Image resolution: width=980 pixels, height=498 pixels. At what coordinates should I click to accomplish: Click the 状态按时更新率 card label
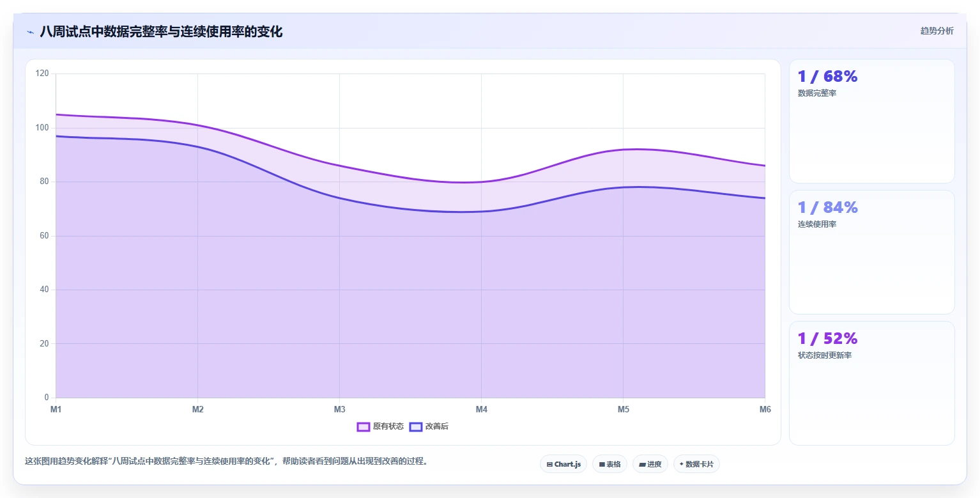(x=825, y=355)
